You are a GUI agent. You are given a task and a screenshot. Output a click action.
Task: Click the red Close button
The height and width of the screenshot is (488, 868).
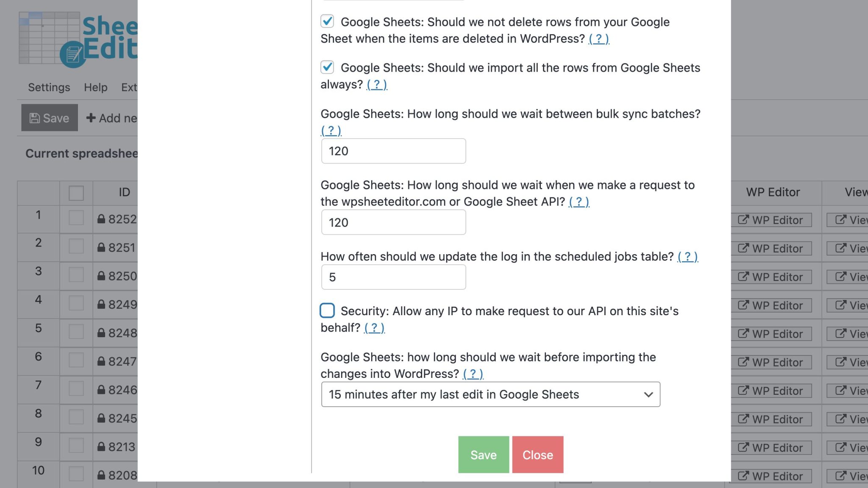538,455
